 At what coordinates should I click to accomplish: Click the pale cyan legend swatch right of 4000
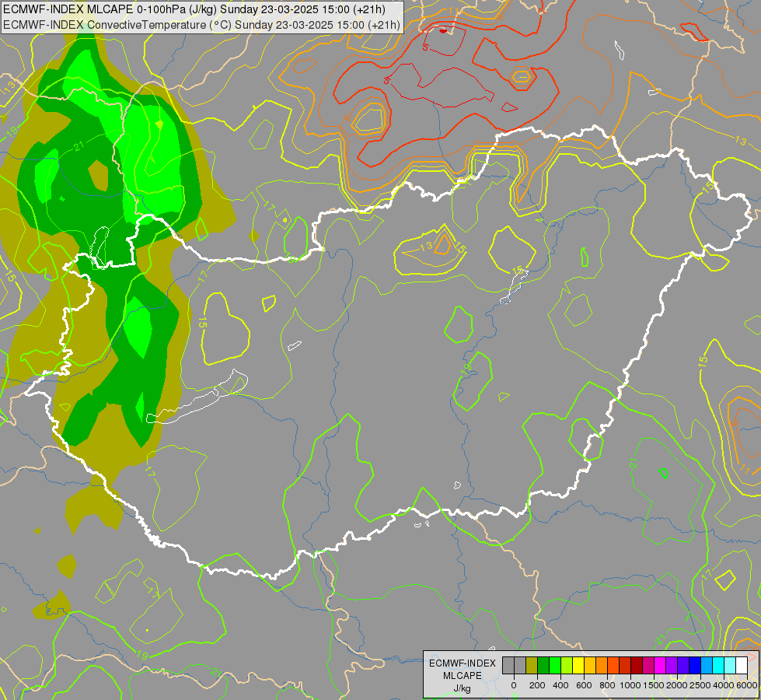point(730,665)
